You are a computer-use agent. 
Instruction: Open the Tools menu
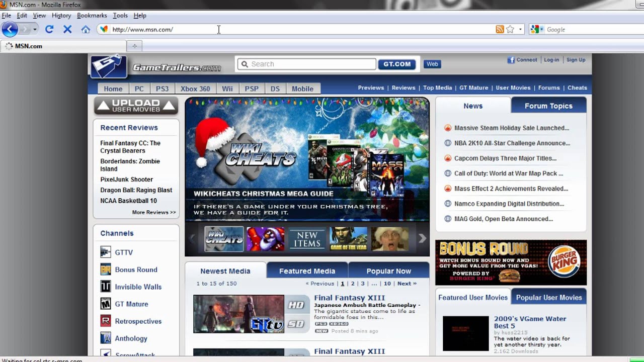pos(120,16)
